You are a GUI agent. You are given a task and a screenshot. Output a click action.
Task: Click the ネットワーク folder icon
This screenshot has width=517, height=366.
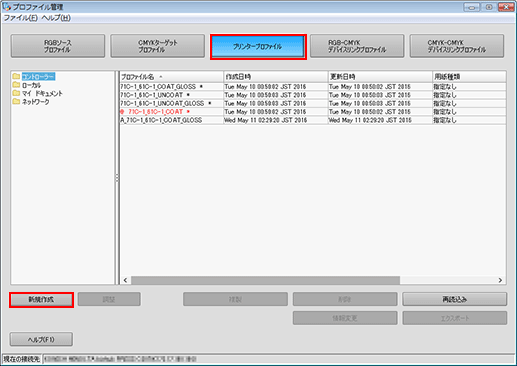tap(16, 102)
